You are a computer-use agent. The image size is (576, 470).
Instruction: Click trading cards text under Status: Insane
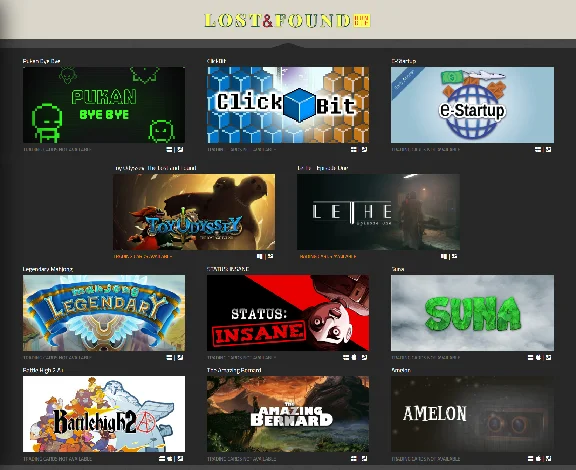tap(241, 357)
